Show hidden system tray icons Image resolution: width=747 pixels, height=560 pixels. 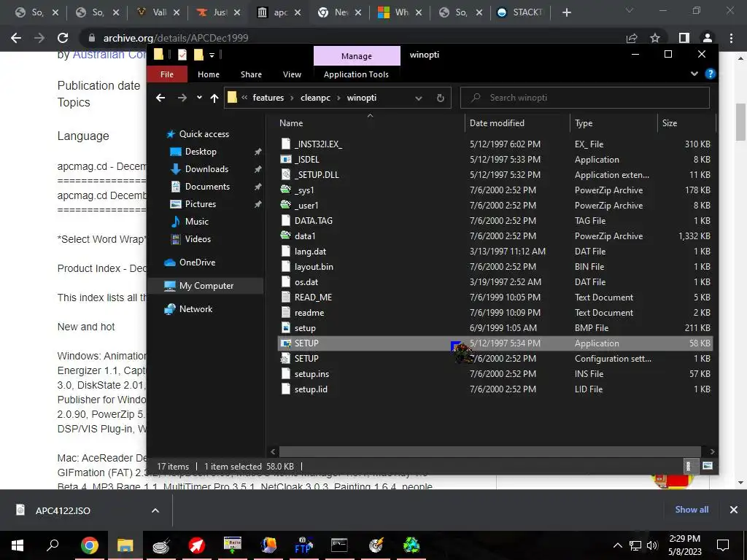[617, 545]
